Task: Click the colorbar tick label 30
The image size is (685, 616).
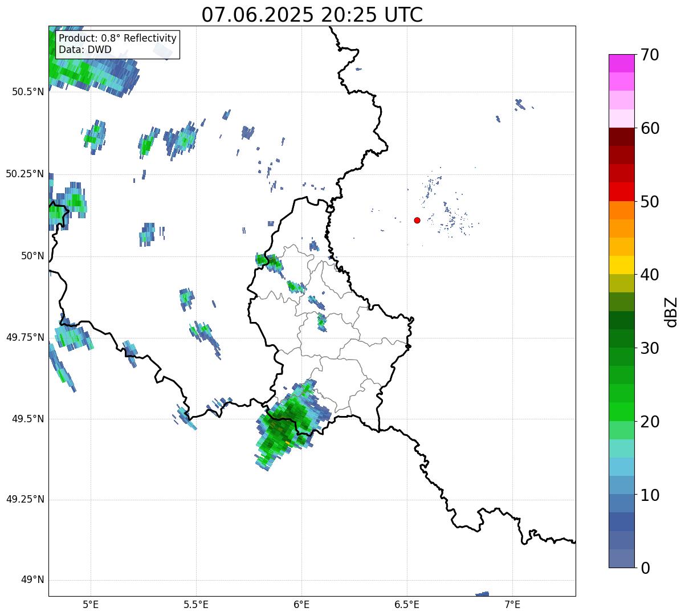Action: (650, 348)
